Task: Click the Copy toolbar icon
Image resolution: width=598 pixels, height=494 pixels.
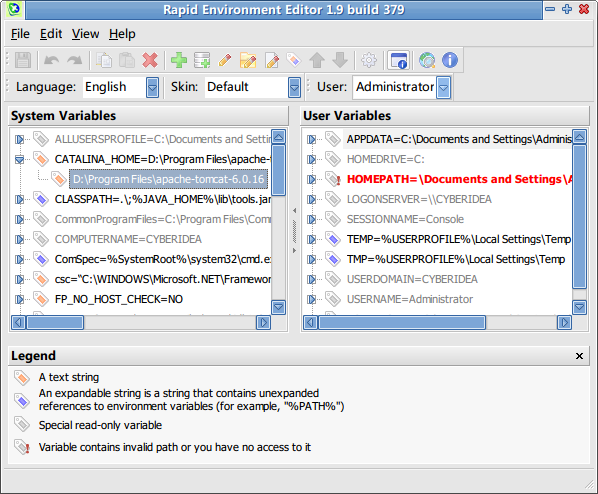Action: pyautogui.click(x=104, y=60)
